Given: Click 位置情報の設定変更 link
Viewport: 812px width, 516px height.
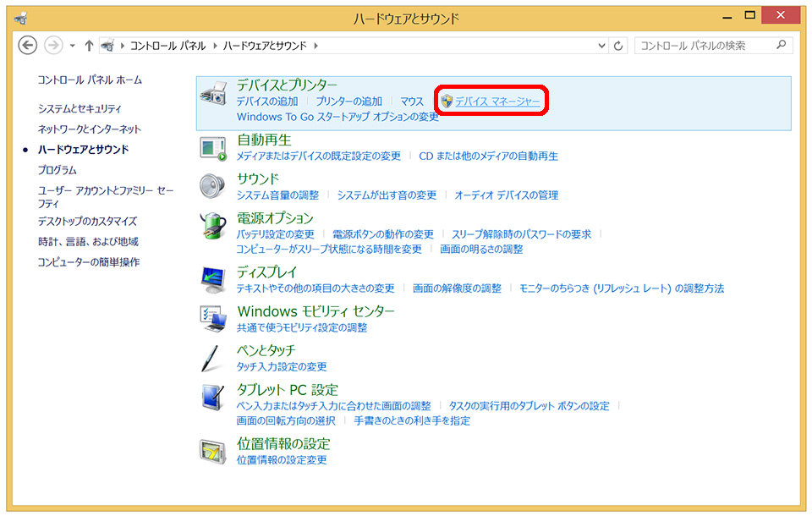Looking at the screenshot, I should click(x=282, y=460).
